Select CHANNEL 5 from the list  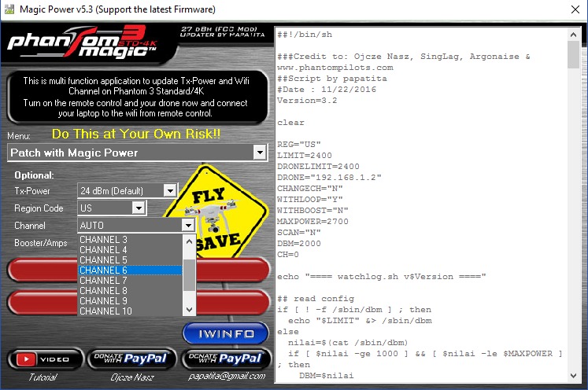[130, 260]
